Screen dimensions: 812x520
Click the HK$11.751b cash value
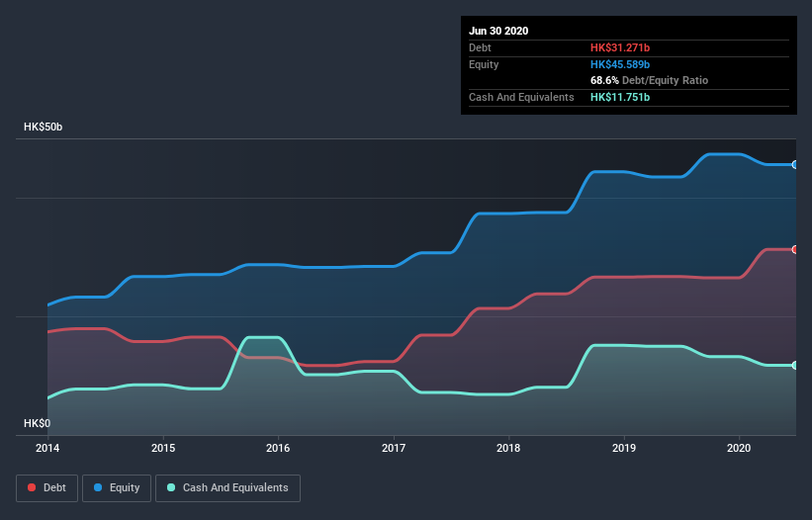pos(620,97)
